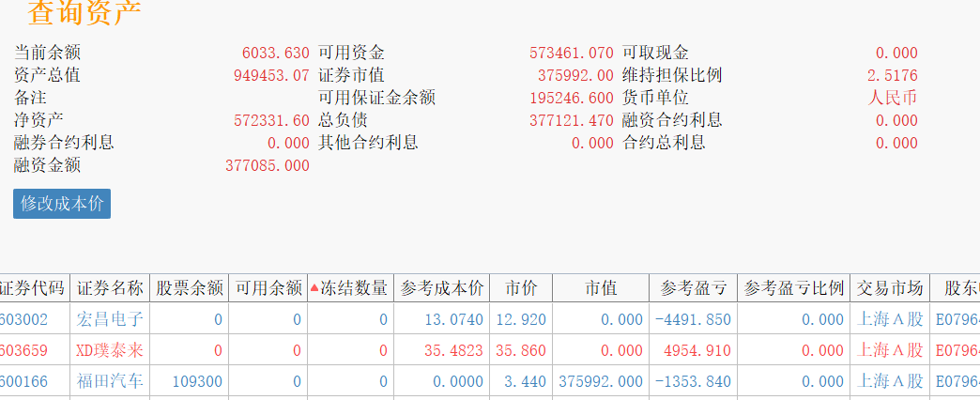Click 可用保证金余额 value 195246.600
980x400 pixels.
pos(572,99)
